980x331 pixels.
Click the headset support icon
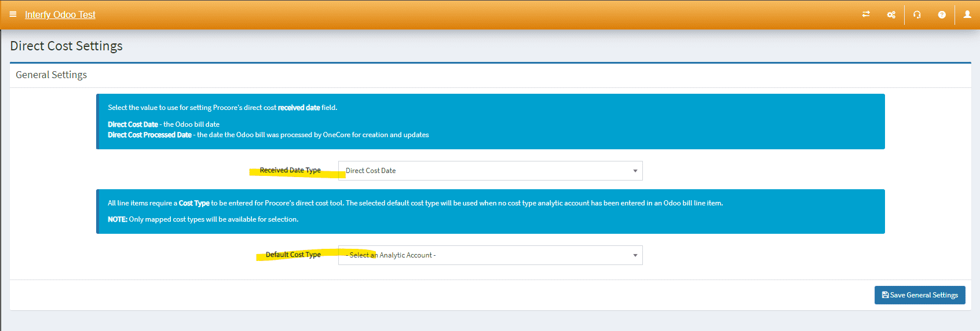coord(917,14)
